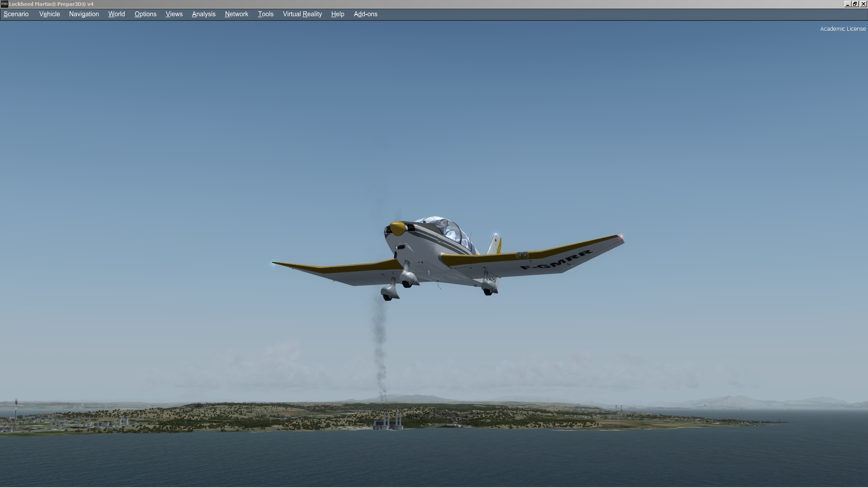Image resolution: width=868 pixels, height=488 pixels.
Task: Open the Tools menu
Action: click(x=266, y=14)
